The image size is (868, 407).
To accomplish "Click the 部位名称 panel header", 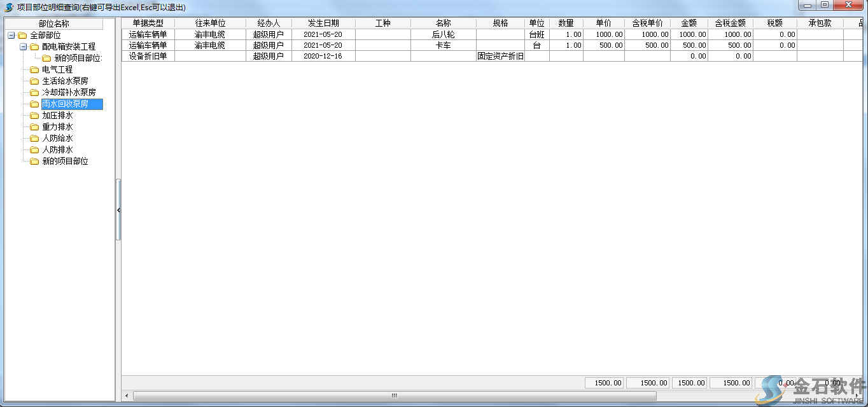I will coord(53,24).
